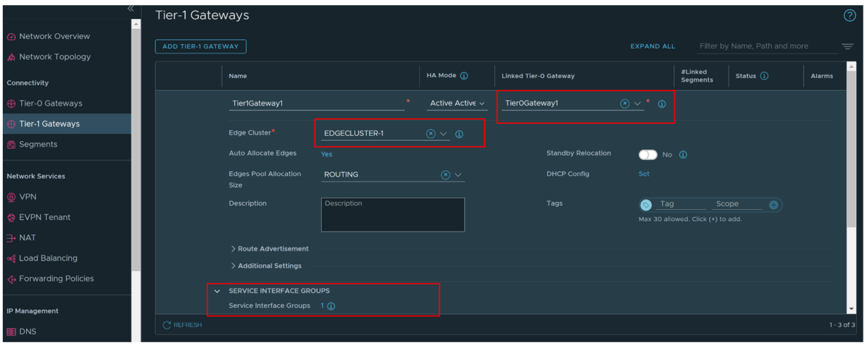Screen dimensions: 868x347
Task: Open the filter options icon
Action: pos(847,46)
